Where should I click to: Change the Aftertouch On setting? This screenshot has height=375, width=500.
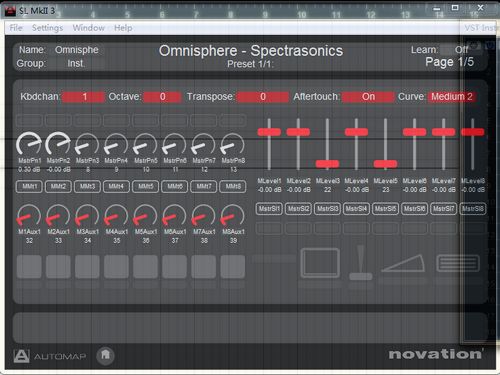pos(368,97)
